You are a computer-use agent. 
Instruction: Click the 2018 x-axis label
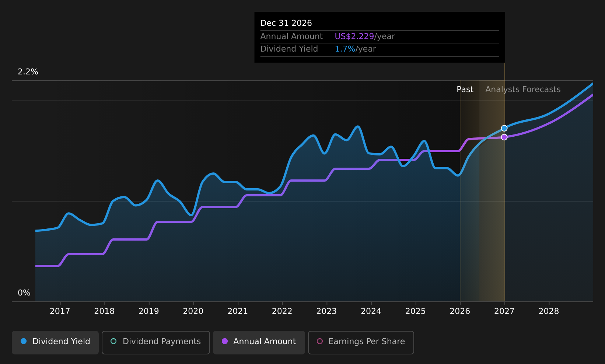click(x=104, y=311)
